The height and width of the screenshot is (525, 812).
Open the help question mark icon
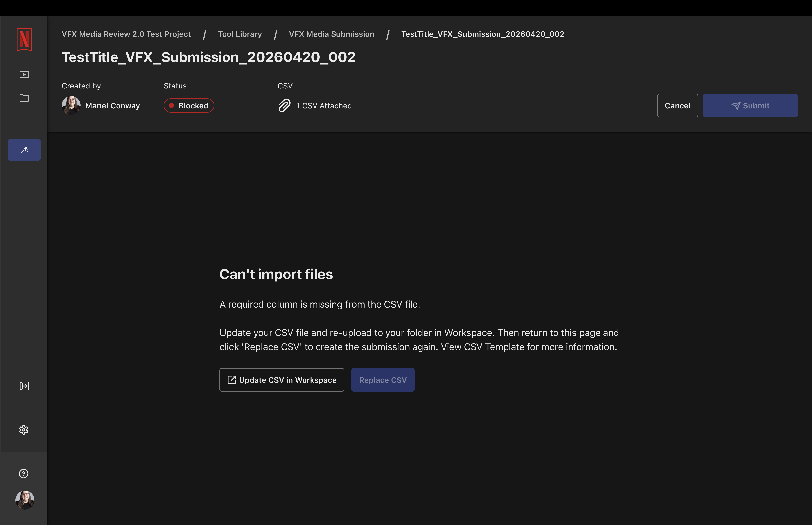point(24,473)
